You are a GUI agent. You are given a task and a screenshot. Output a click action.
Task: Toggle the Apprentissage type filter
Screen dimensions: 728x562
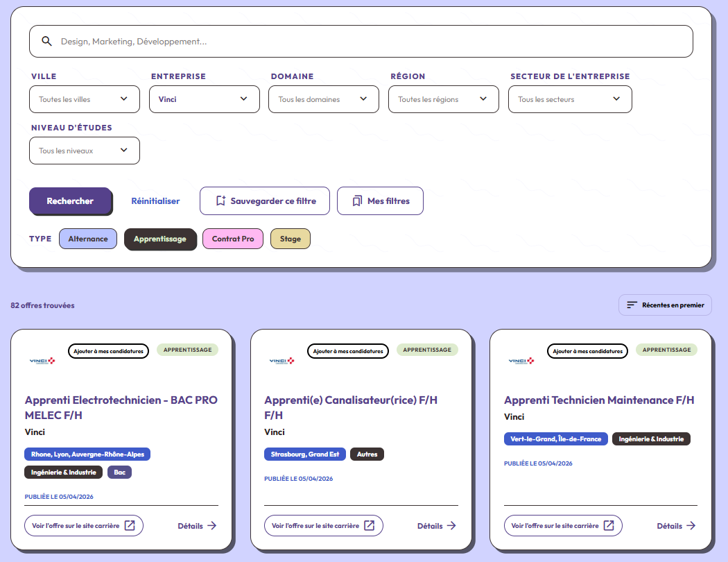click(x=160, y=239)
